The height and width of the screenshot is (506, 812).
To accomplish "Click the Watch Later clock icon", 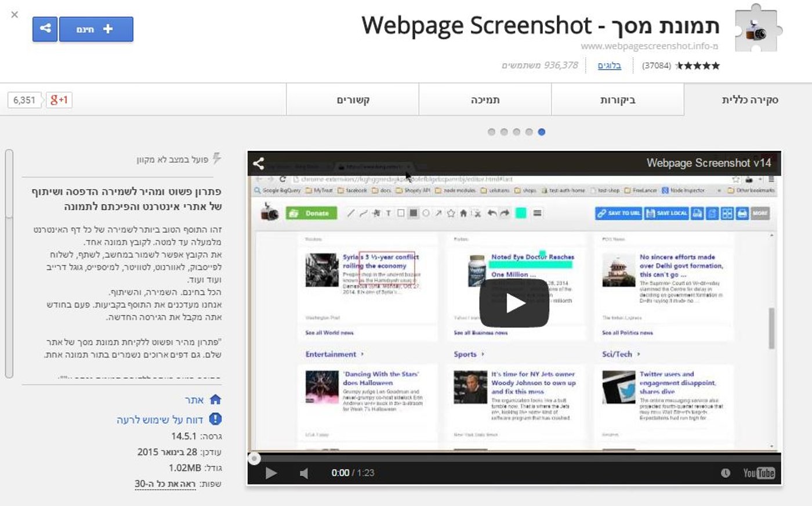I will (725, 473).
